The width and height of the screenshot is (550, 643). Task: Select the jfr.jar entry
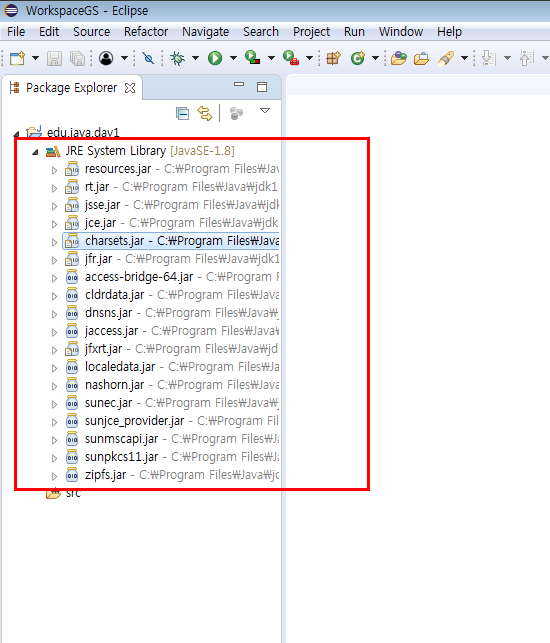coord(171,259)
